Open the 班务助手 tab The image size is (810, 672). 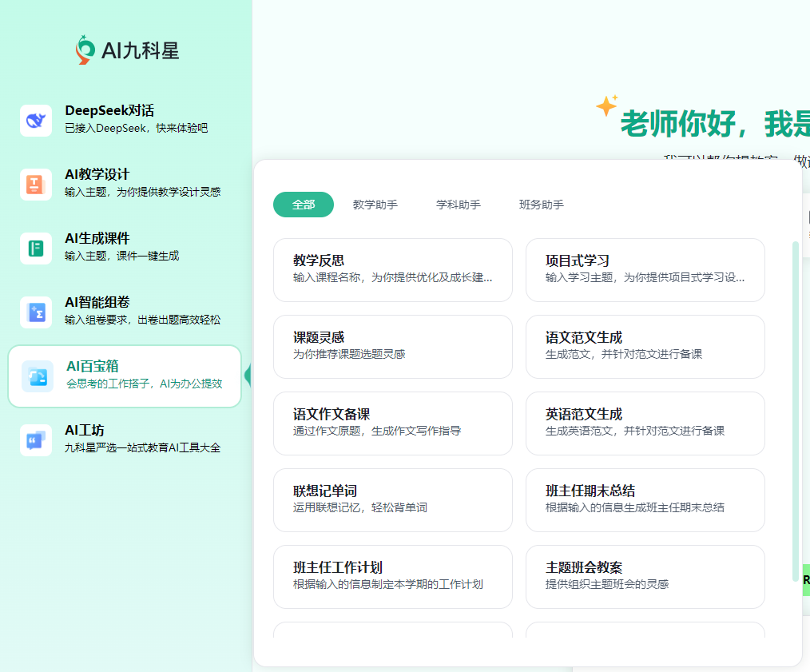[x=542, y=205]
